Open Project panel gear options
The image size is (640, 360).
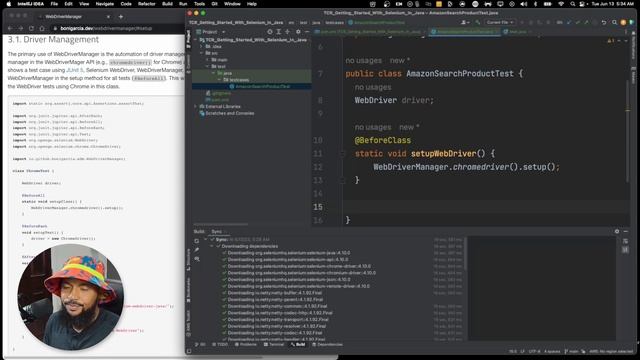point(298,31)
